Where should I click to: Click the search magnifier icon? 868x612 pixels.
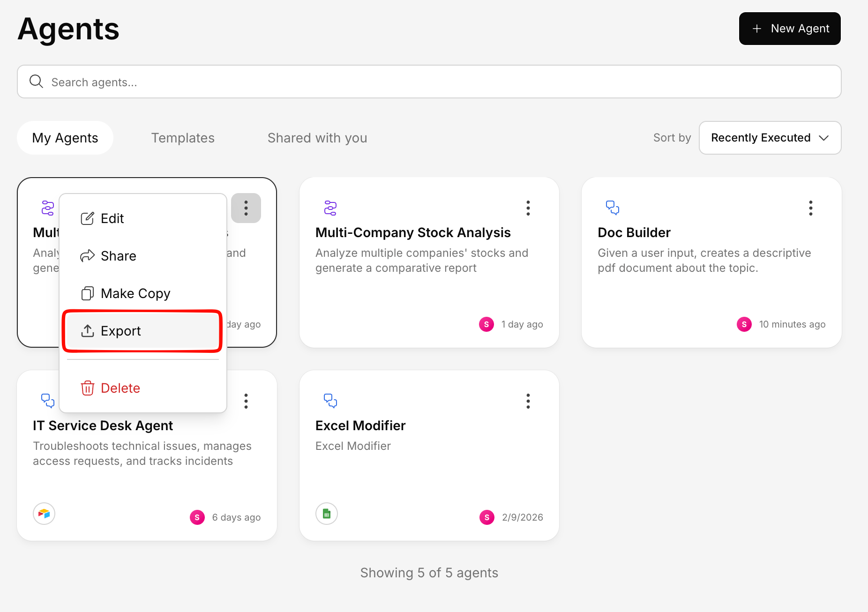point(37,82)
